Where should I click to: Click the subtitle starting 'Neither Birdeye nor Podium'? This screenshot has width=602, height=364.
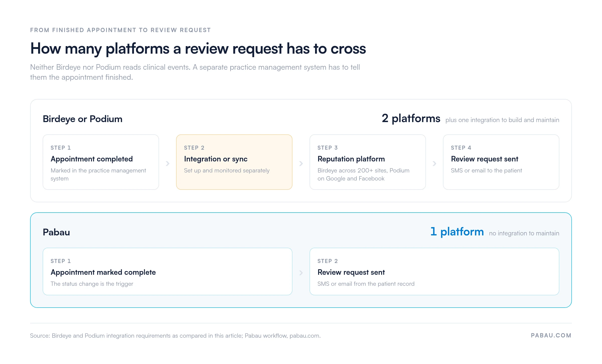pyautogui.click(x=195, y=72)
